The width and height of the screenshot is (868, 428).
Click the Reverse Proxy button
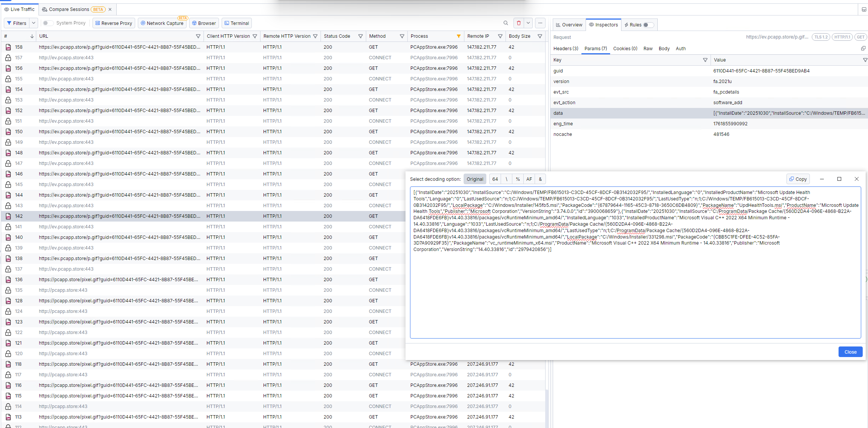point(114,23)
